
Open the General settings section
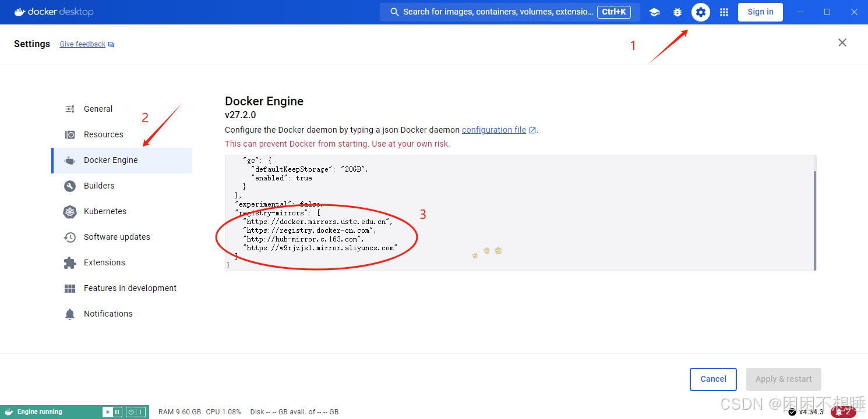pyautogui.click(x=122, y=109)
